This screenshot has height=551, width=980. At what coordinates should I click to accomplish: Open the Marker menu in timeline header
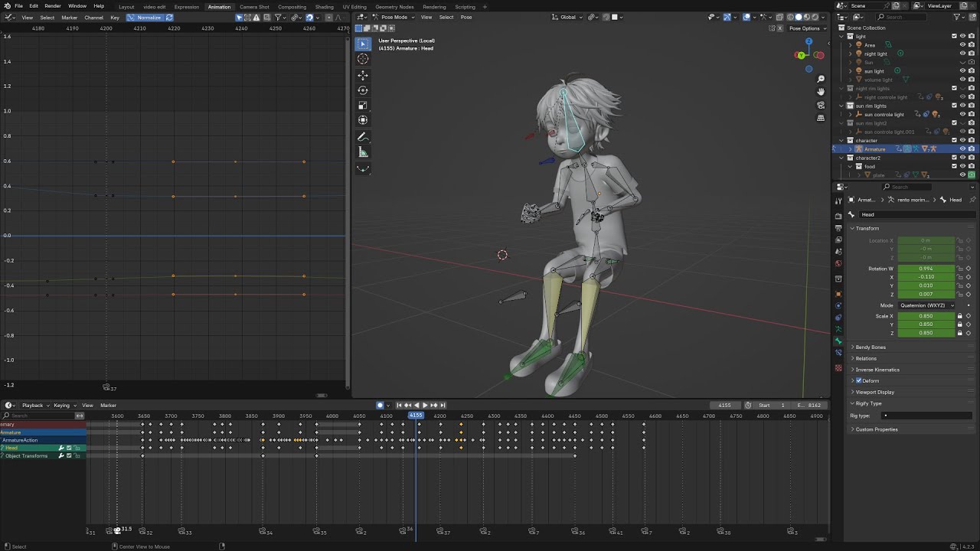pyautogui.click(x=108, y=405)
